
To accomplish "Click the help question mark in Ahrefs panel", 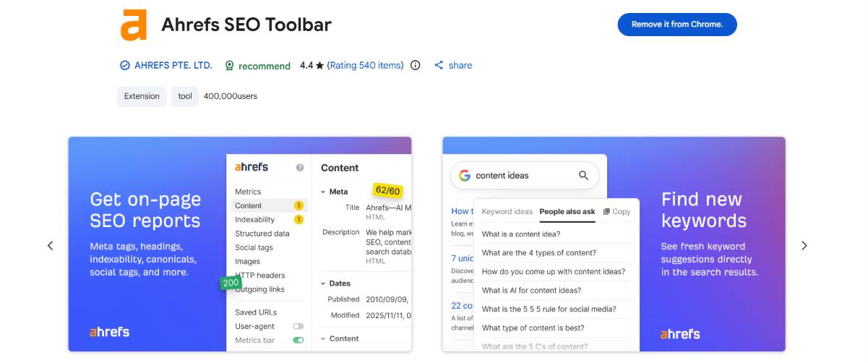I will 300,168.
